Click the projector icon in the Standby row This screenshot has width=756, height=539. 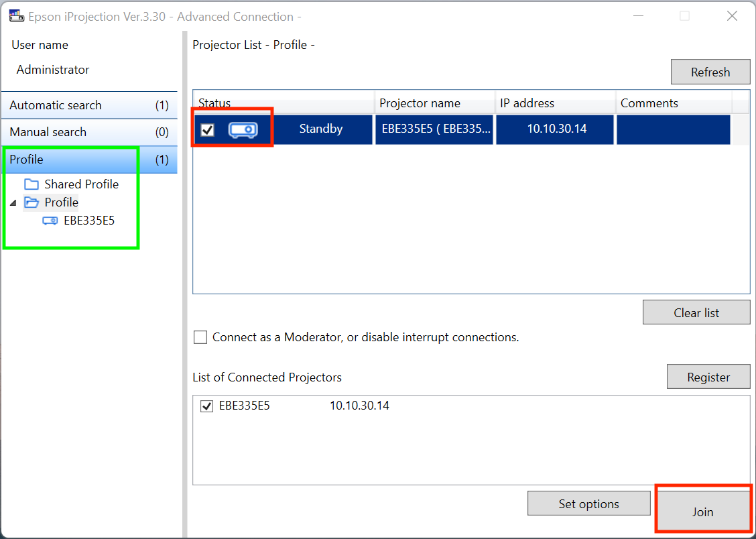(x=243, y=129)
